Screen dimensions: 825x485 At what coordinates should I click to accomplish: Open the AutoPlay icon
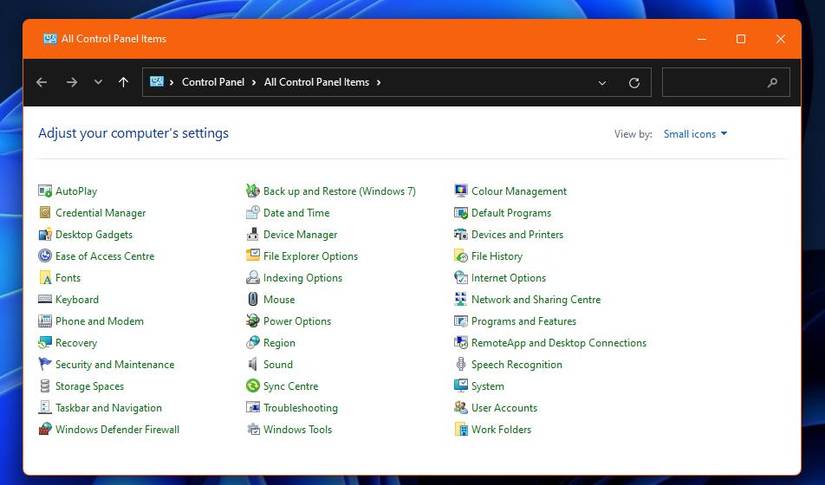pyautogui.click(x=45, y=191)
